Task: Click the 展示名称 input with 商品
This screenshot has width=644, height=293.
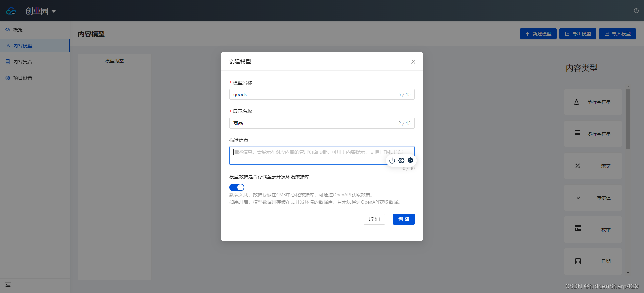Action: click(x=322, y=123)
